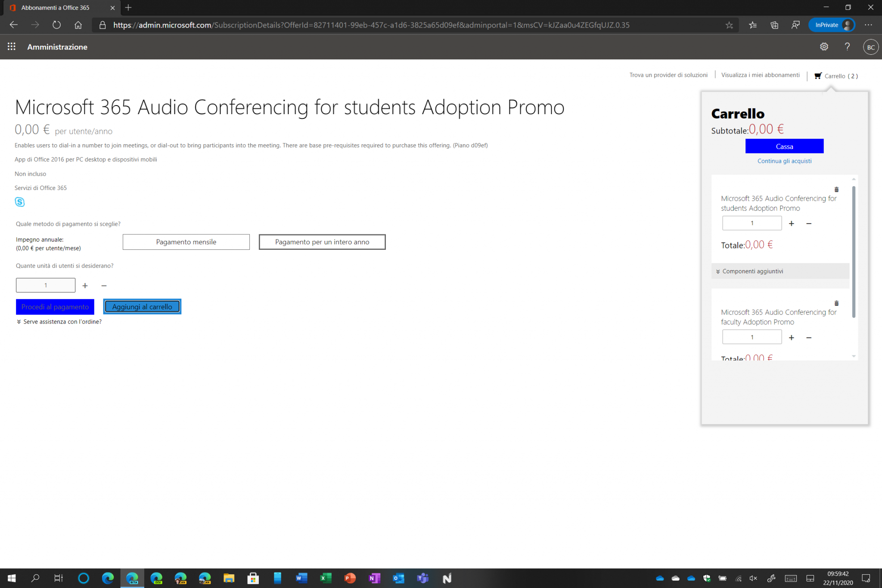Open the app launcher waffle icon
Screen dimensions: 882x588
pyautogui.click(x=12, y=47)
